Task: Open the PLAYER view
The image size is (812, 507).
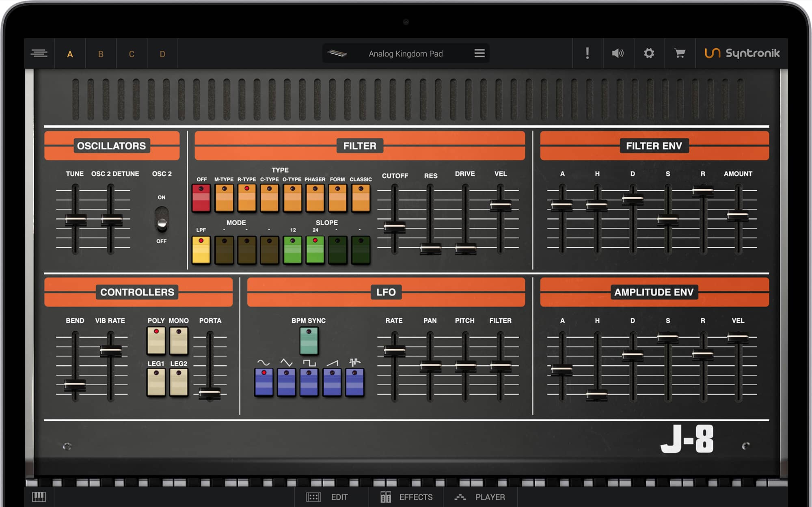Action: [x=480, y=497]
